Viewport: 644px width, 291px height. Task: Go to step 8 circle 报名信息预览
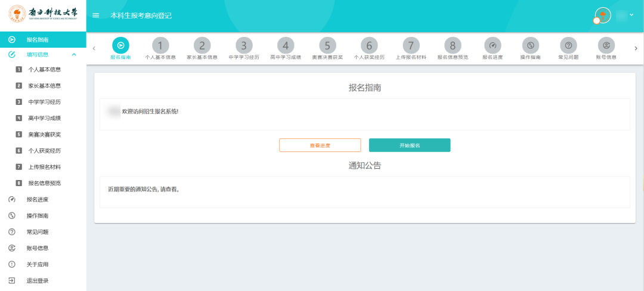coord(453,45)
